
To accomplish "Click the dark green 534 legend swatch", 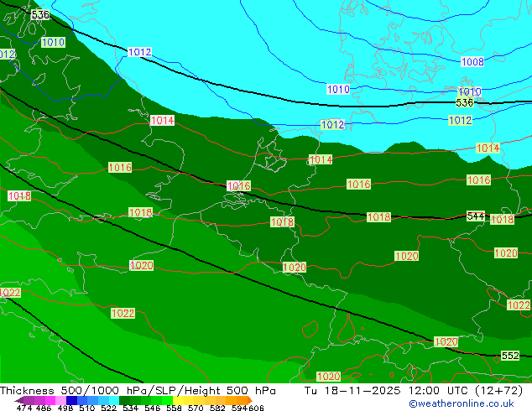I will (x=124, y=400).
